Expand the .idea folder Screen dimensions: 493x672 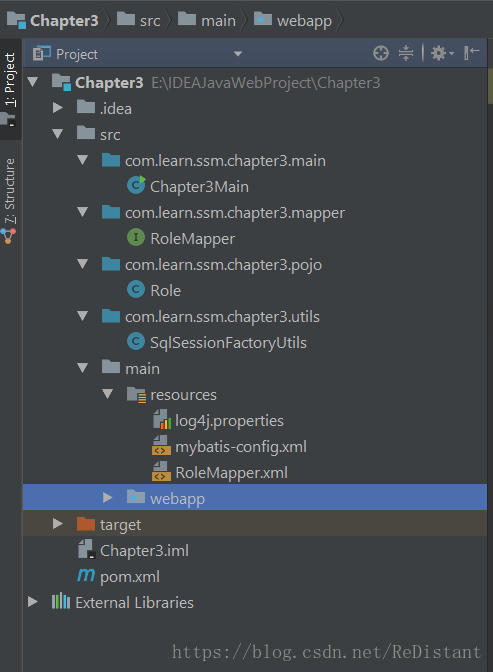[x=57, y=107]
